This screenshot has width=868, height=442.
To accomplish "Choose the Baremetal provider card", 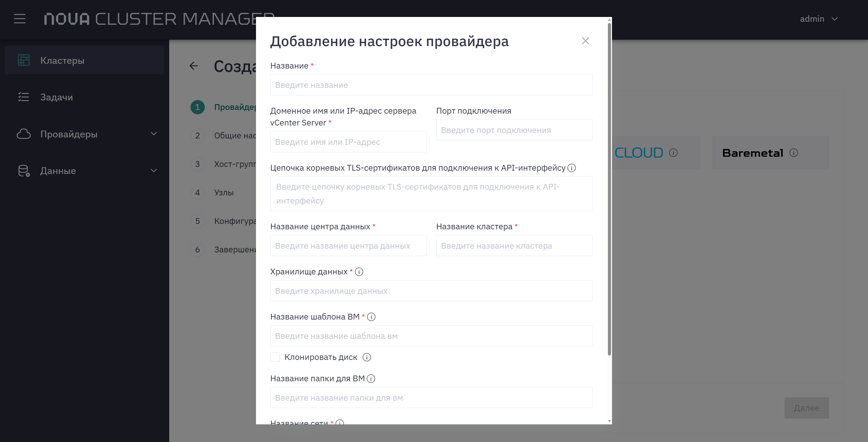I will (x=771, y=153).
